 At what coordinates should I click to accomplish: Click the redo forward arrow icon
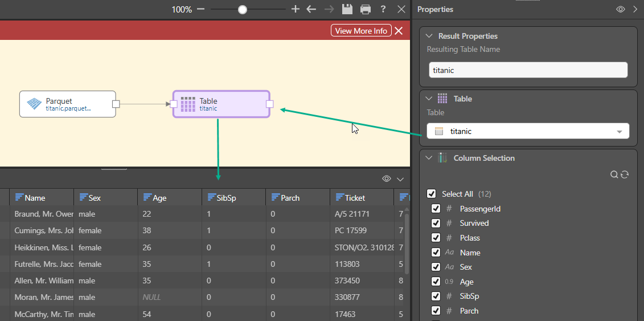click(x=329, y=9)
